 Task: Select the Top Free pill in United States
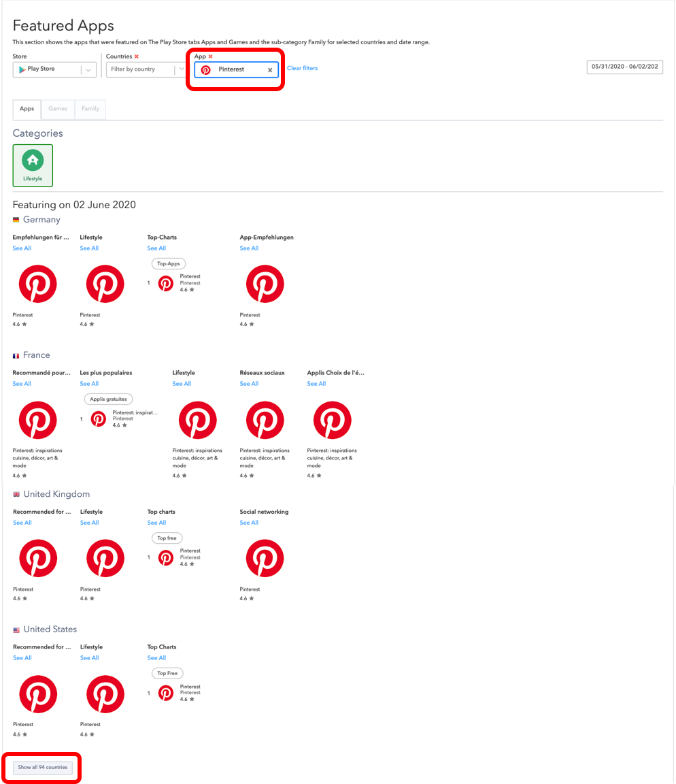pyautogui.click(x=167, y=674)
